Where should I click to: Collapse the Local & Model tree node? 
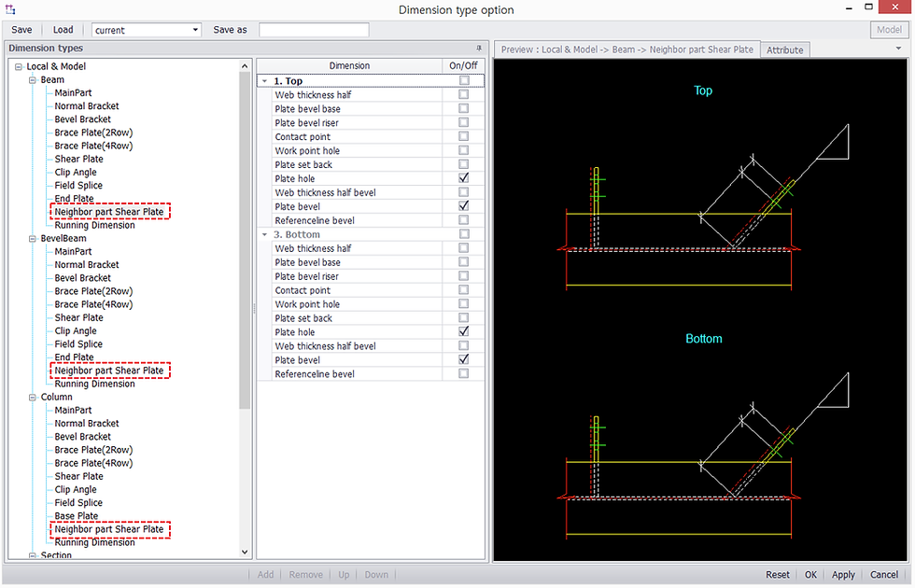coord(19,67)
